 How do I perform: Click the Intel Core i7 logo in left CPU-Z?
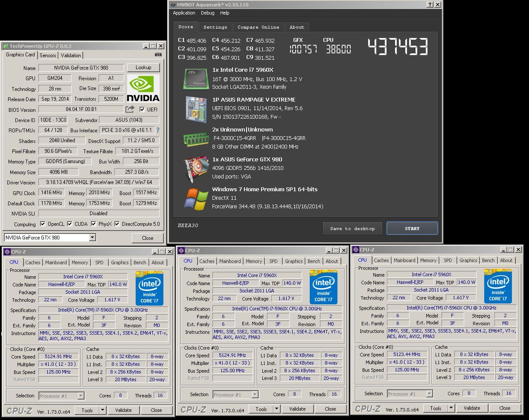pyautogui.click(x=150, y=288)
